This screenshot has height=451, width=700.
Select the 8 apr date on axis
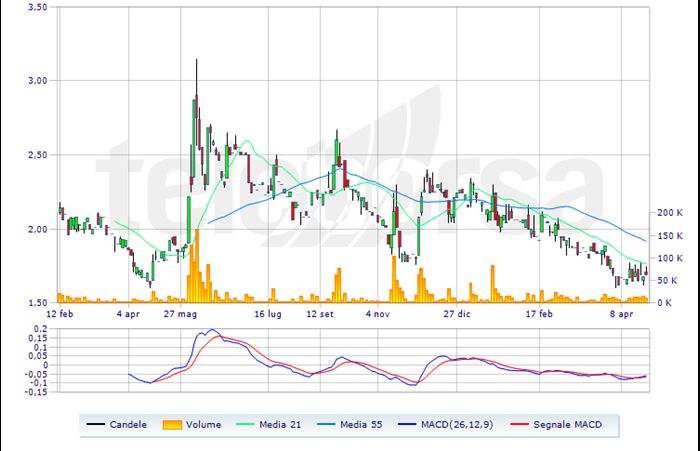pyautogui.click(x=622, y=313)
